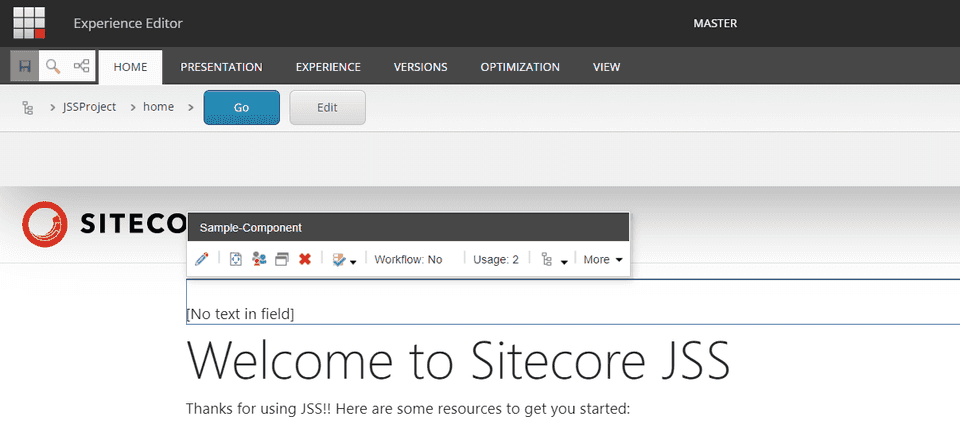The width and height of the screenshot is (960, 429).
Task: Click the blue Go button
Action: pyautogui.click(x=241, y=107)
